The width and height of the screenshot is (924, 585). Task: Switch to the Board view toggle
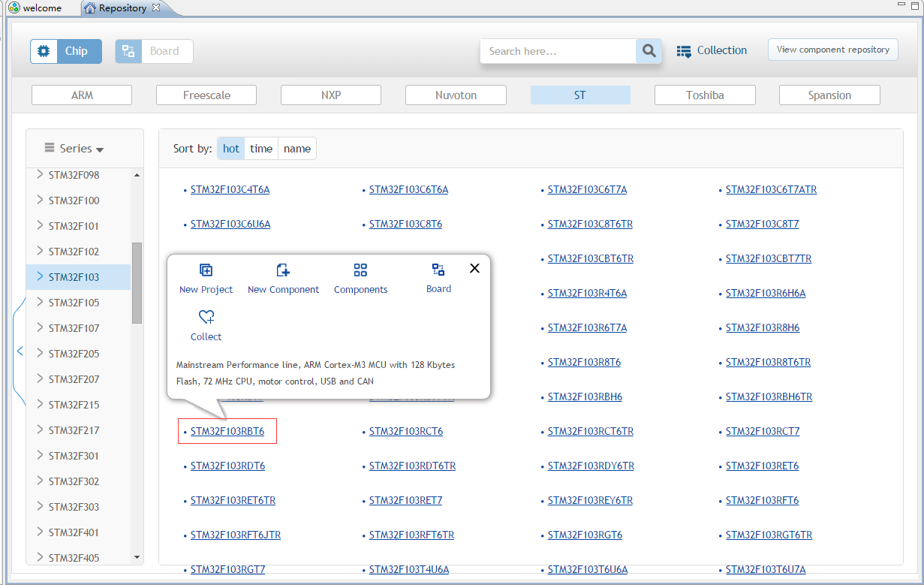pyautogui.click(x=154, y=51)
